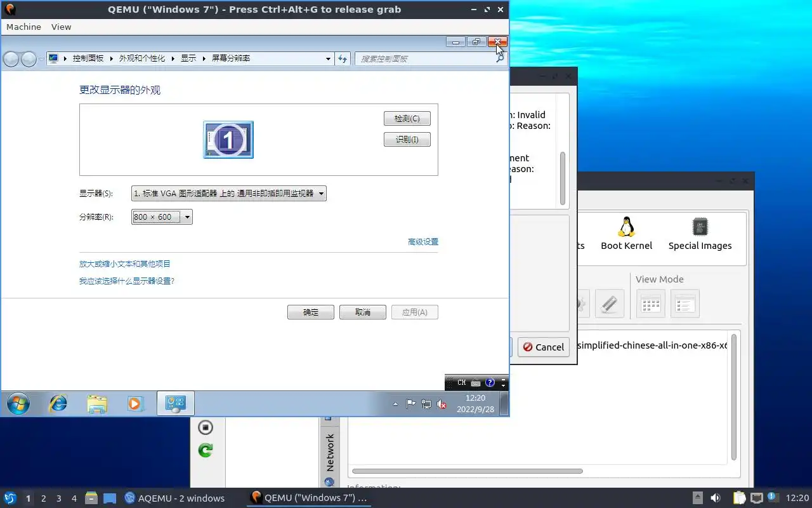
Task: Expand the breadcrumb arrow after 外观和个性化
Action: tap(173, 58)
